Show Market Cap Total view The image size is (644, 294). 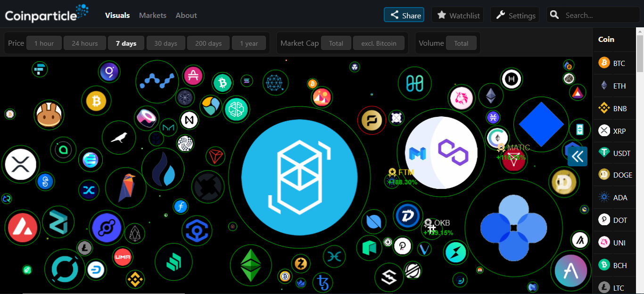tap(336, 43)
